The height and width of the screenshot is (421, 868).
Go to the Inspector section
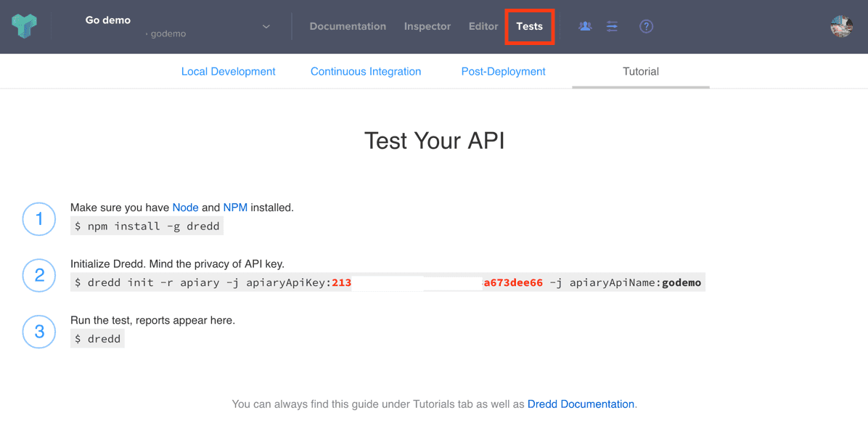click(427, 26)
